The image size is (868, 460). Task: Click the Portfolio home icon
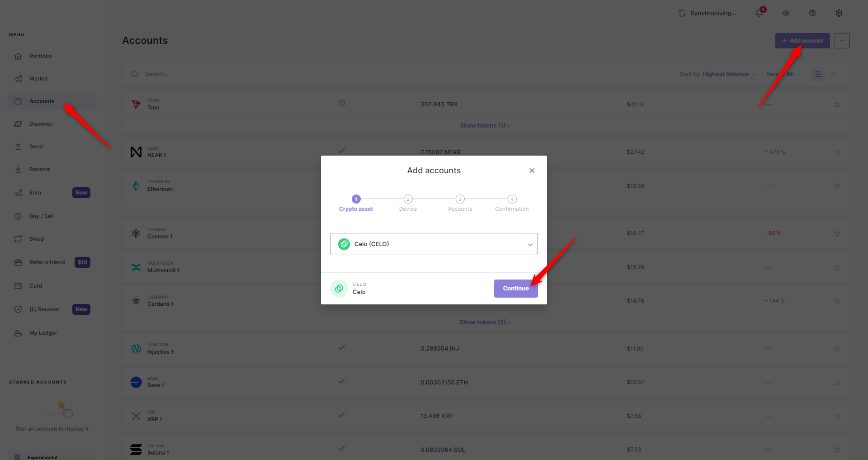18,56
